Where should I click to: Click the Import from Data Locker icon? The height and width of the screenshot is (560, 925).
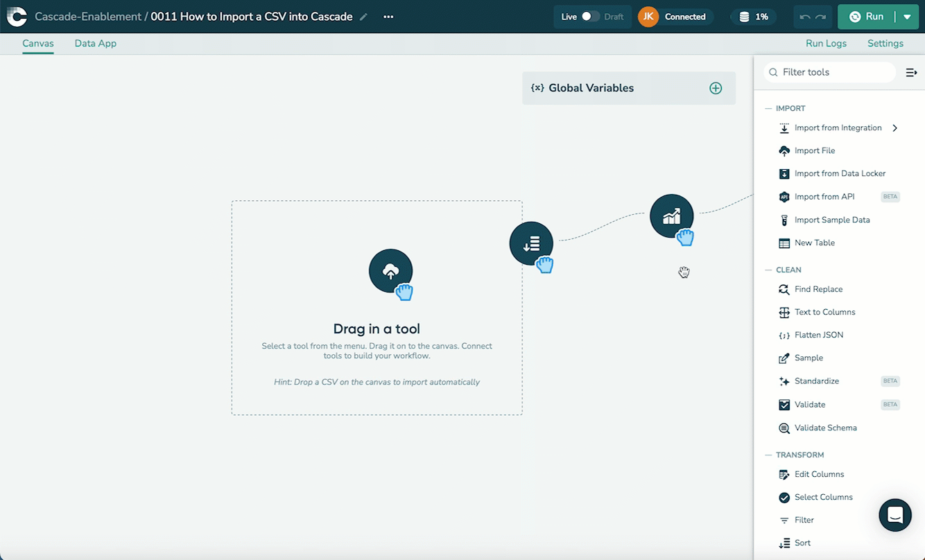click(x=784, y=174)
